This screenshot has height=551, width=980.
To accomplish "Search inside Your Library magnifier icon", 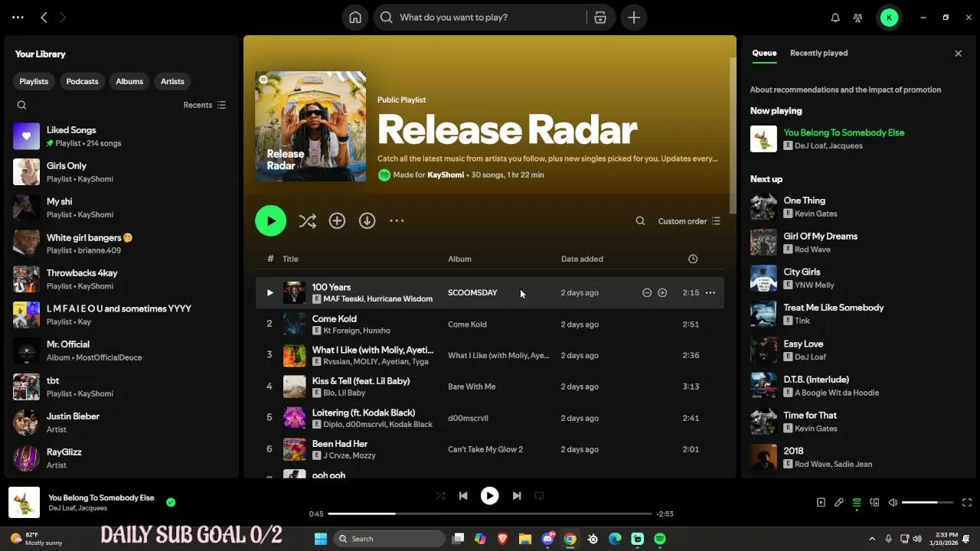I will (x=21, y=105).
